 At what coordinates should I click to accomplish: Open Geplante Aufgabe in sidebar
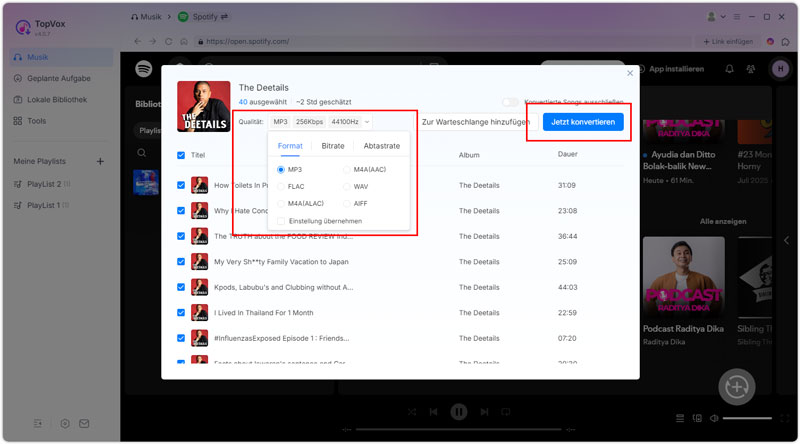pos(61,78)
